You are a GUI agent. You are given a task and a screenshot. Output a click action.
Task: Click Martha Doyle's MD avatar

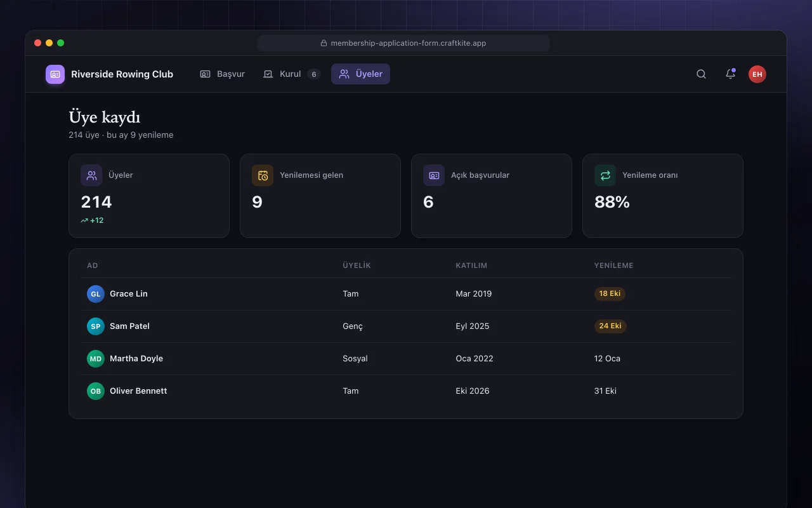[x=96, y=359]
